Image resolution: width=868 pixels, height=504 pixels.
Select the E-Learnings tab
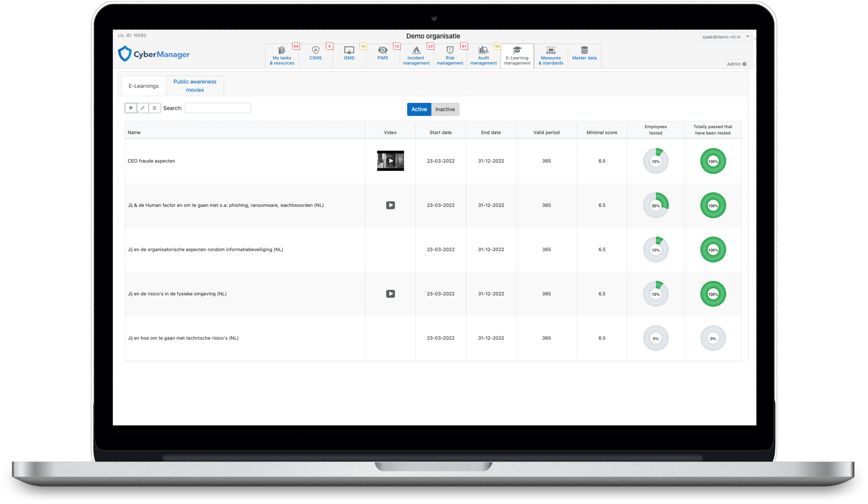(144, 86)
